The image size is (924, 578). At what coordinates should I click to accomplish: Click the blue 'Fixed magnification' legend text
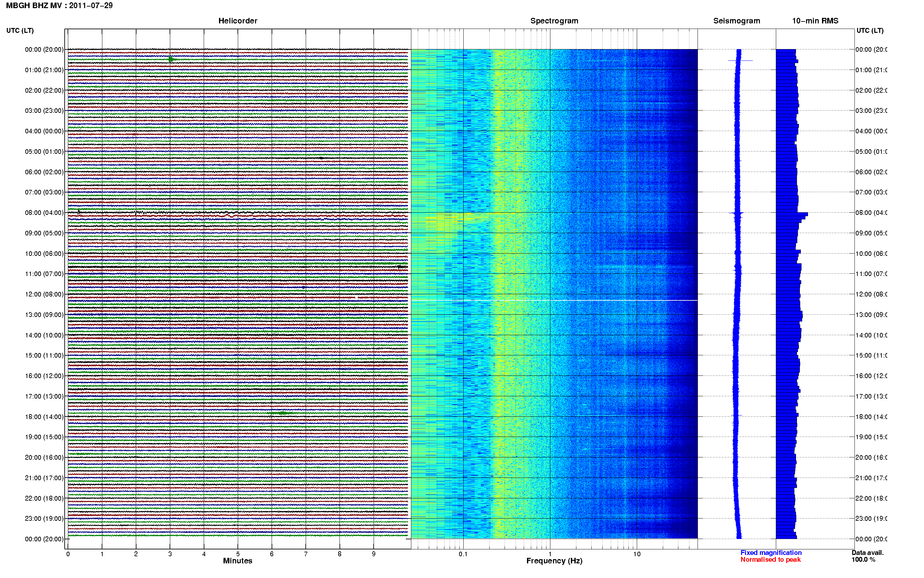tap(771, 553)
